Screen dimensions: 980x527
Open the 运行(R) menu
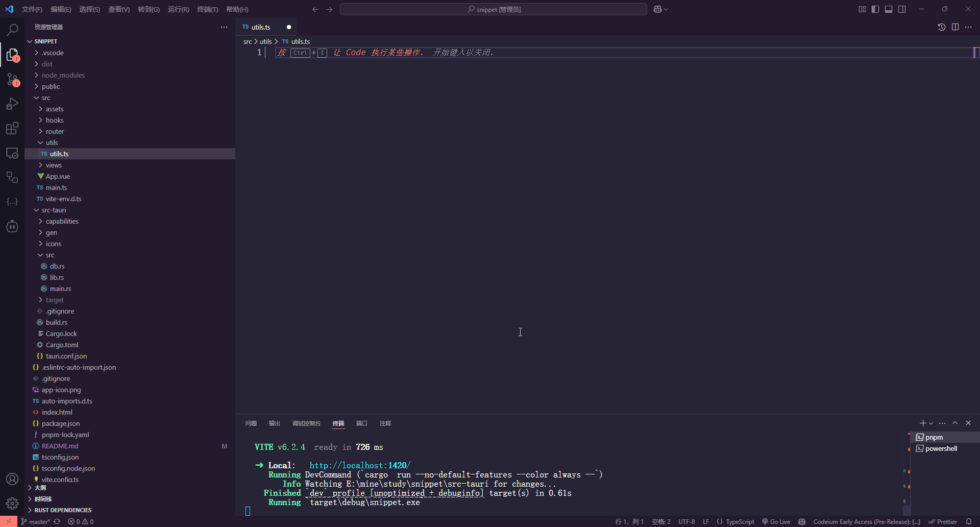point(178,9)
